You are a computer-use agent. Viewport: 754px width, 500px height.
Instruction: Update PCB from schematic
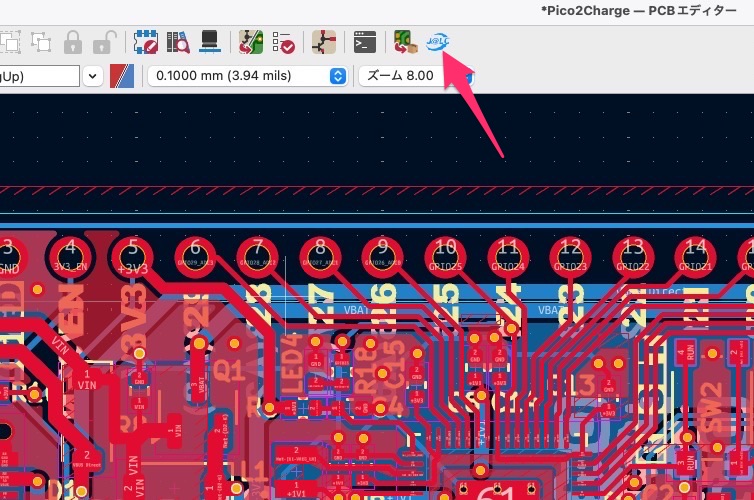(x=250, y=42)
